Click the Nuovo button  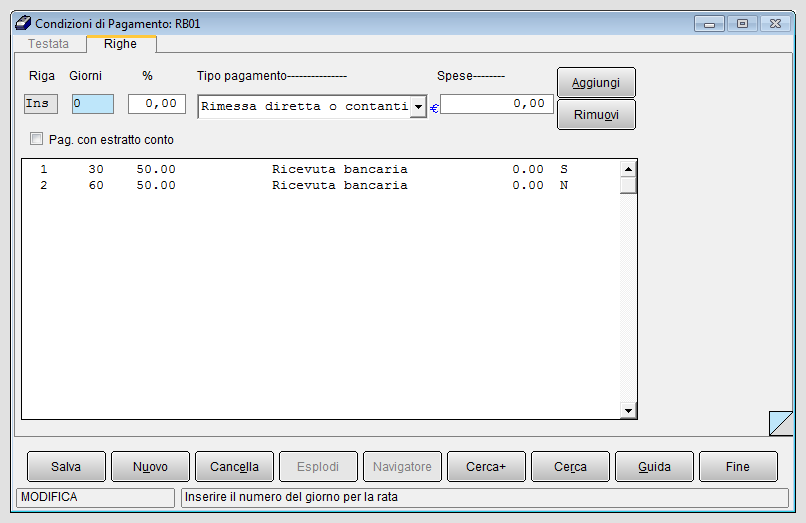pyautogui.click(x=150, y=466)
